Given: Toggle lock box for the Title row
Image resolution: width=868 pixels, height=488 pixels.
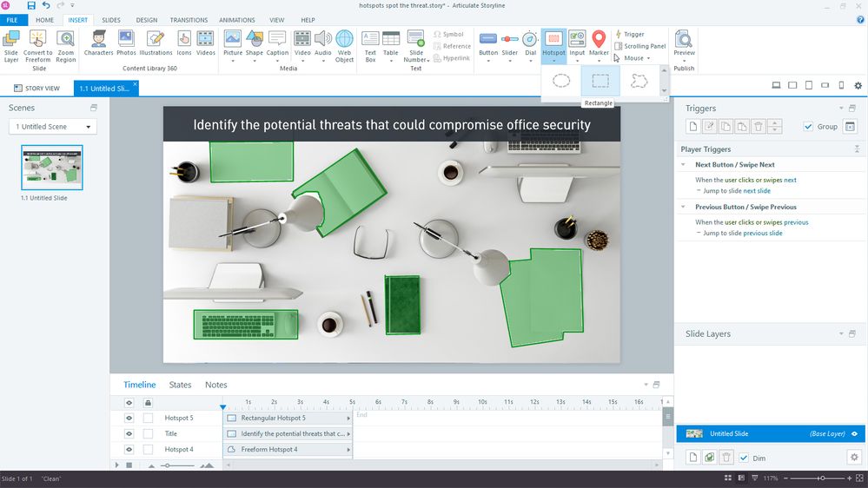Looking at the screenshot, I should 148,433.
